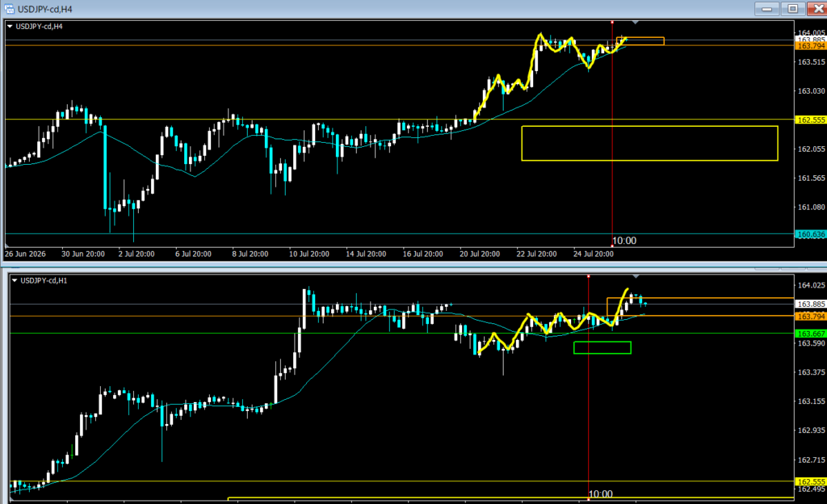Click the 14 Jul 20:00 time label
Viewport: 827px width, 504px height.
click(x=366, y=254)
